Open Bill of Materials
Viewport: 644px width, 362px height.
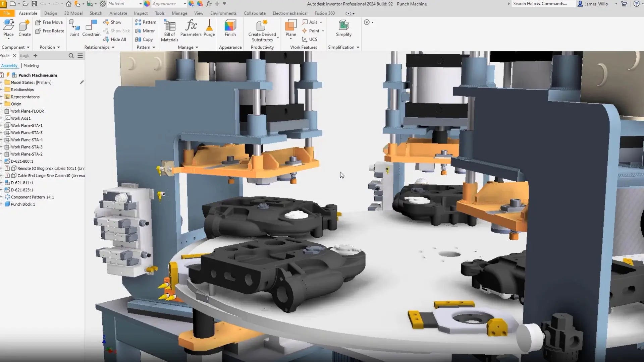[x=169, y=26]
